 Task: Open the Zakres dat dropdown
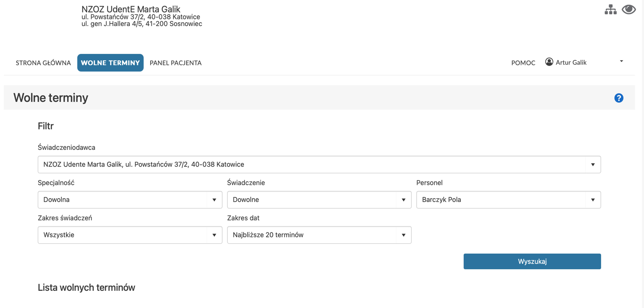point(311,235)
